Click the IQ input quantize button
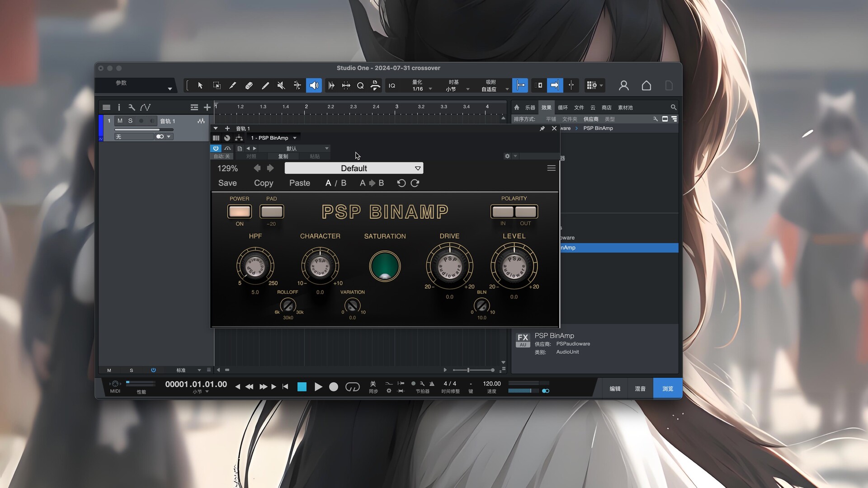 coord(392,86)
